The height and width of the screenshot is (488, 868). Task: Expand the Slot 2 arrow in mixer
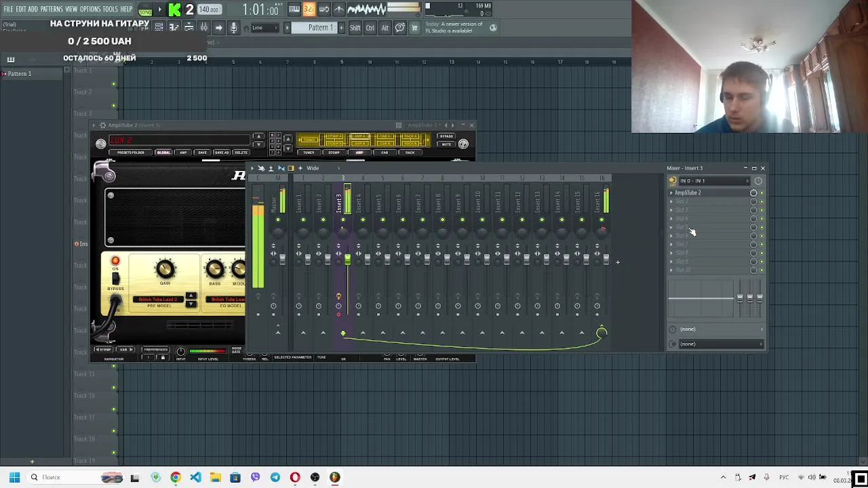pyautogui.click(x=671, y=201)
